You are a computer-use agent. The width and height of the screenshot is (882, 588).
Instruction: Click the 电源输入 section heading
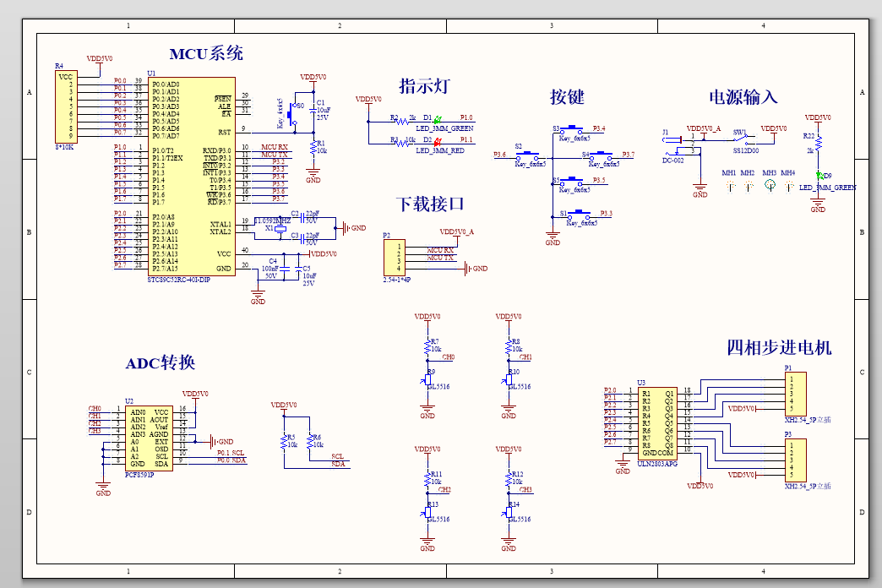click(x=743, y=97)
